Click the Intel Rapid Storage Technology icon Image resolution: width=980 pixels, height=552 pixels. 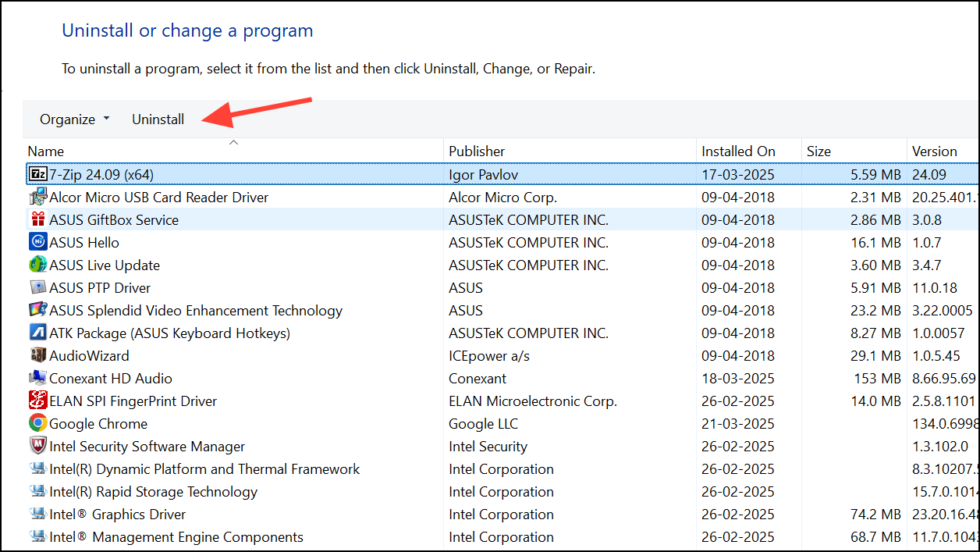pos(37,491)
